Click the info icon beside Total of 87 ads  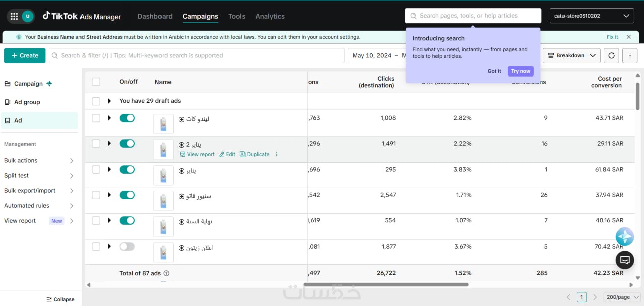pos(166,273)
